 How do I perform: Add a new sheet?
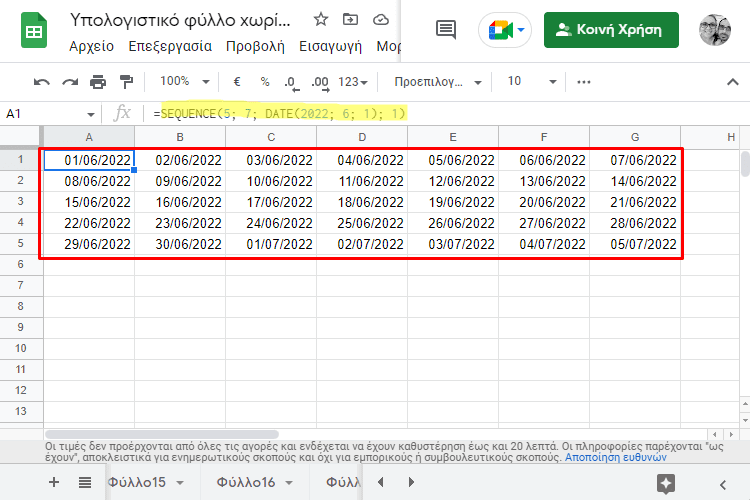point(54,482)
